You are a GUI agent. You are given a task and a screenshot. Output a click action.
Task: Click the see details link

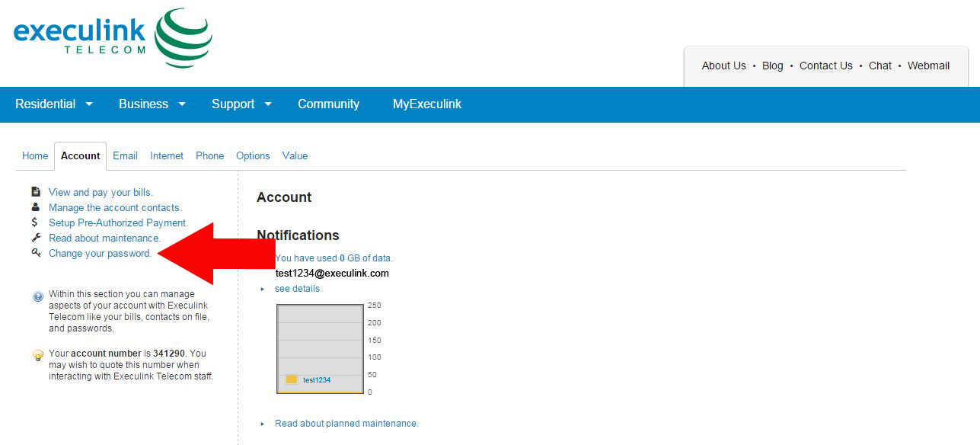pos(297,289)
